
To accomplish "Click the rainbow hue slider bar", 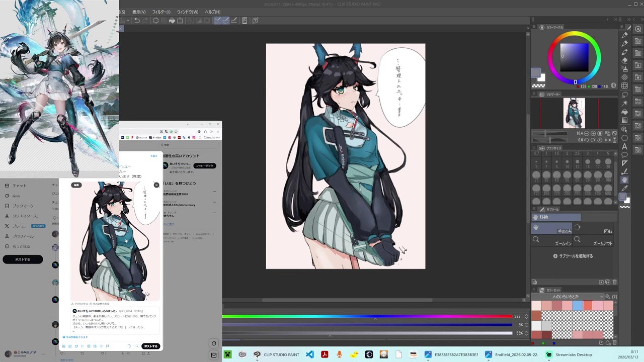I will click(367, 316).
